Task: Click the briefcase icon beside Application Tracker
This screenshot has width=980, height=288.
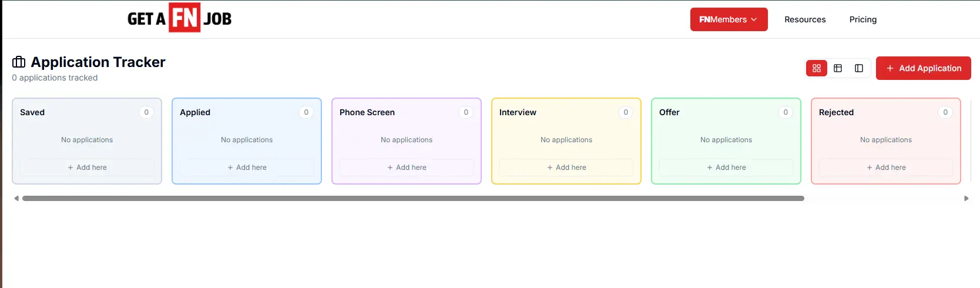Action: click(x=19, y=62)
